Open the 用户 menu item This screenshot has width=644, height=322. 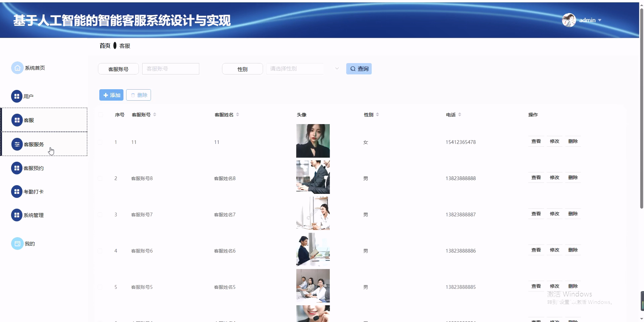coord(44,96)
